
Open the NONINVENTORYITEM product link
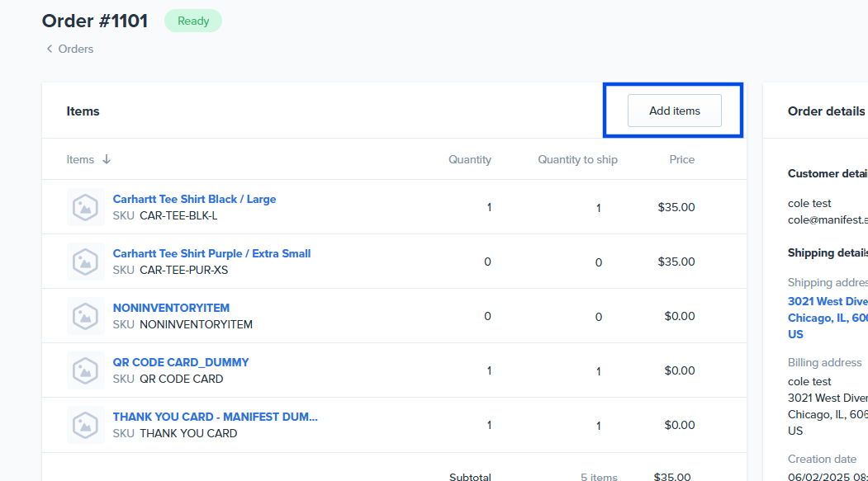[171, 309]
